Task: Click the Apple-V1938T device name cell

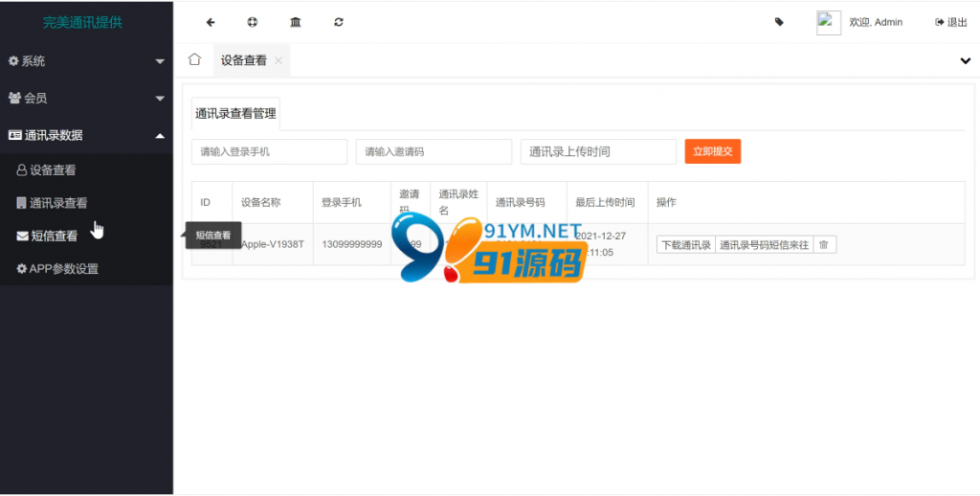Action: click(273, 244)
